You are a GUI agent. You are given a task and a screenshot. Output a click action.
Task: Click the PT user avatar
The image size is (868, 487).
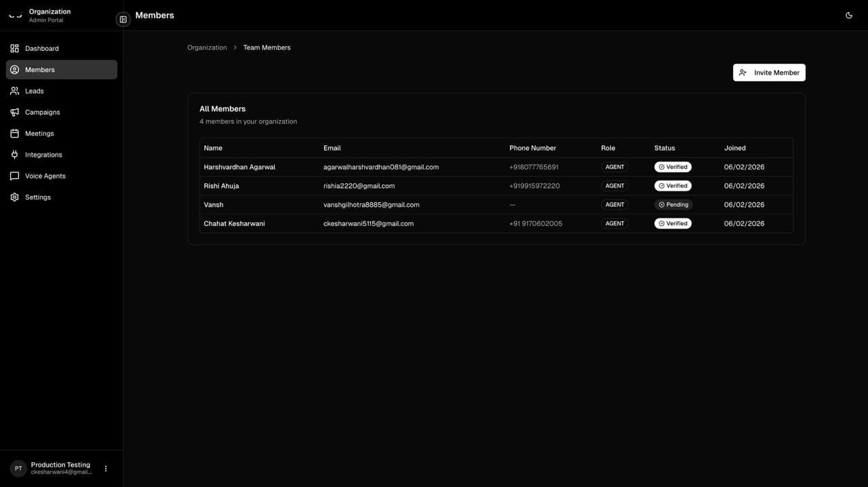click(x=18, y=468)
